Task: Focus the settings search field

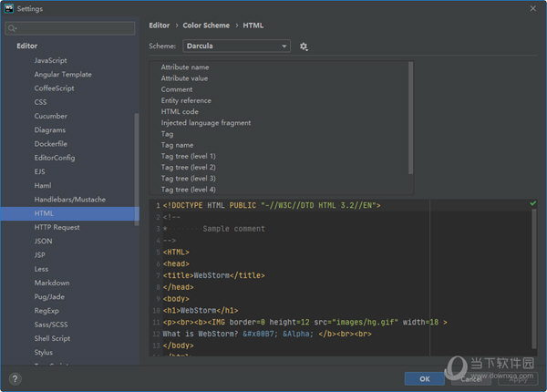Action: click(x=70, y=28)
